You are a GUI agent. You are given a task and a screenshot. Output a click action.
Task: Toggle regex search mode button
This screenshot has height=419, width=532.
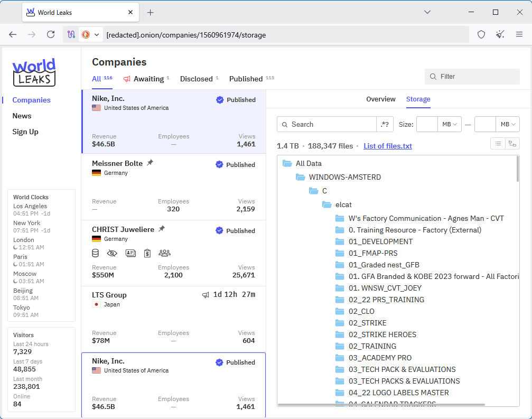point(385,125)
